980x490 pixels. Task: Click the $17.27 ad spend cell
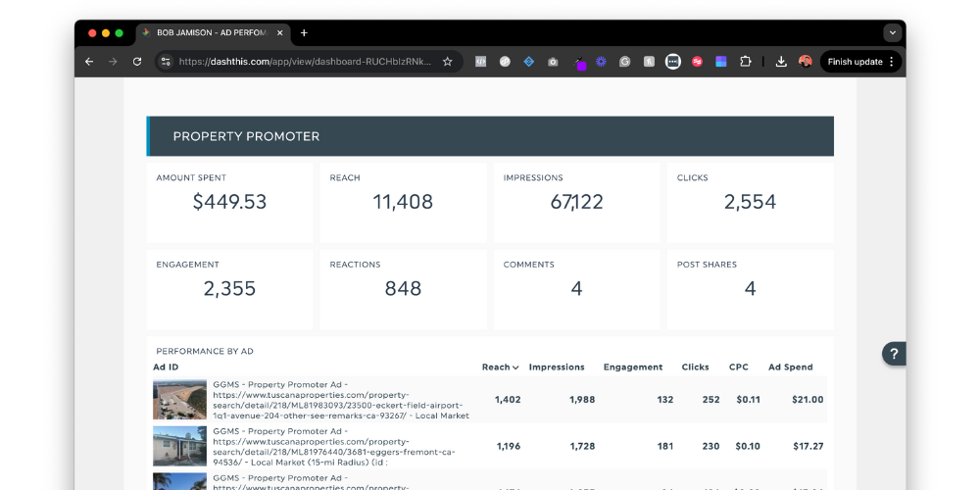(808, 446)
